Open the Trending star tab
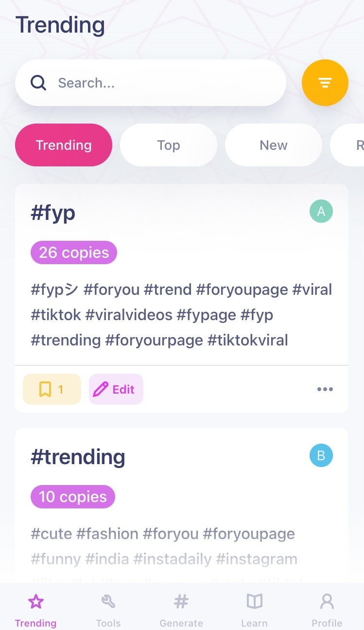 click(x=35, y=611)
